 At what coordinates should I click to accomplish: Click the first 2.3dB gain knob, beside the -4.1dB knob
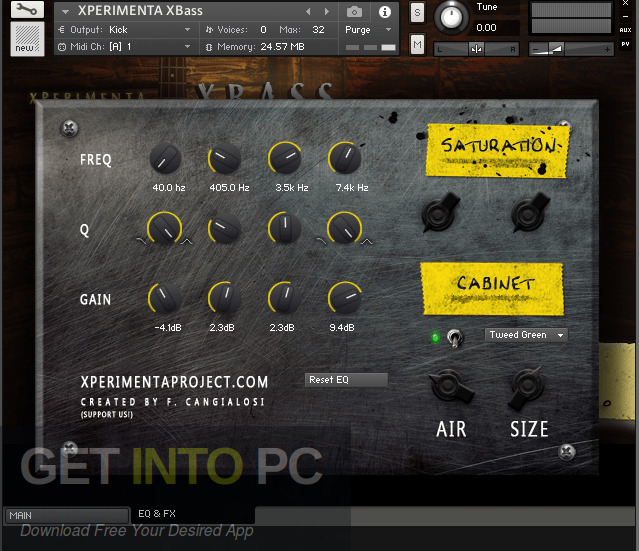tap(225, 298)
